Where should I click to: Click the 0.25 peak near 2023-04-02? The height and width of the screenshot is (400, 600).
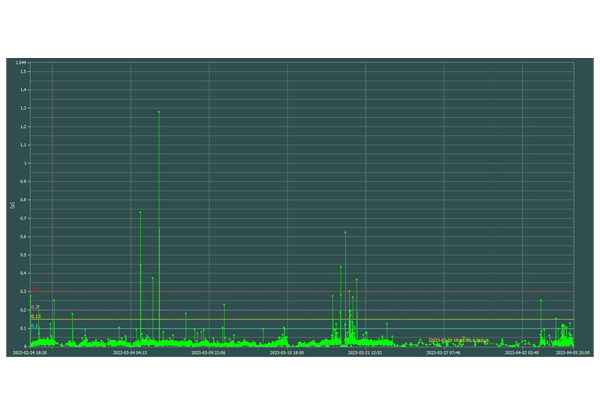tap(541, 300)
